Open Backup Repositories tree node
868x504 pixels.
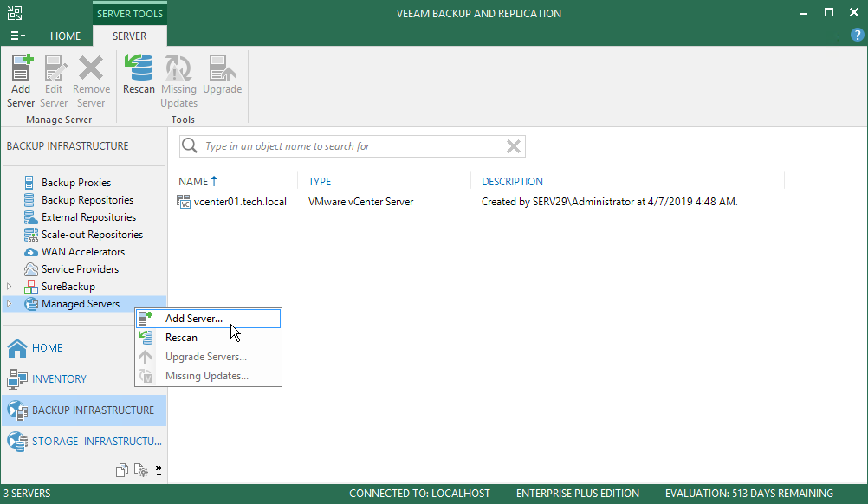[87, 200]
